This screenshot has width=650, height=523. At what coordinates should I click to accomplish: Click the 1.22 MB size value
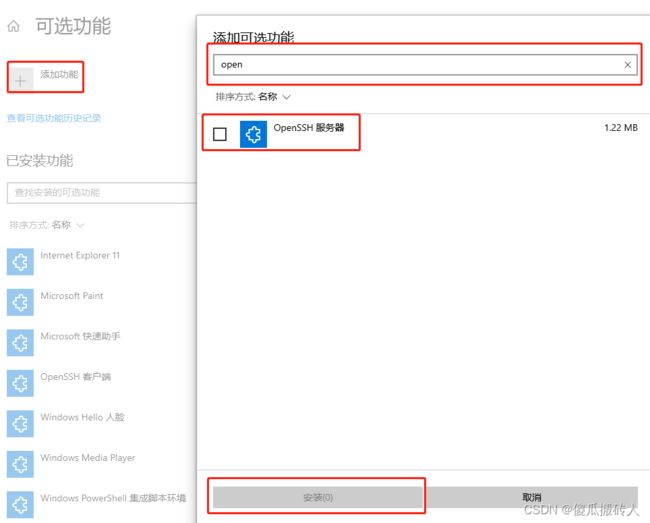[x=621, y=128]
